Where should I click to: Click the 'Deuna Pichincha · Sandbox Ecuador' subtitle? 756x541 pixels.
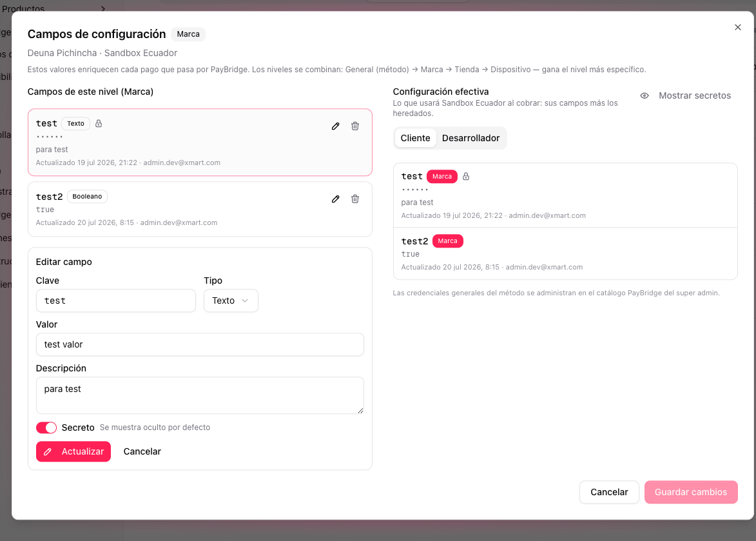102,53
